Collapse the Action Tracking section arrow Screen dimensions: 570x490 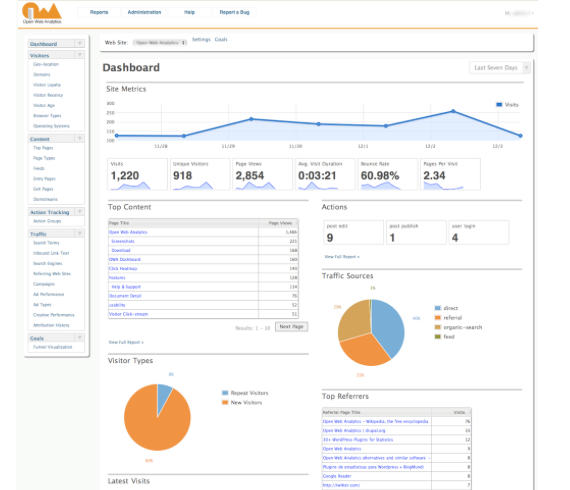point(80,212)
